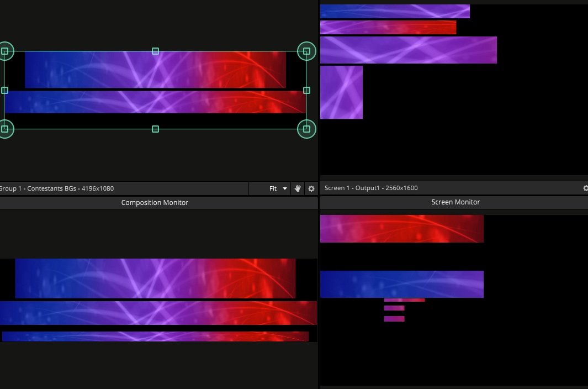
Task: Click the Screen Monitor panel header
Action: (x=455, y=202)
